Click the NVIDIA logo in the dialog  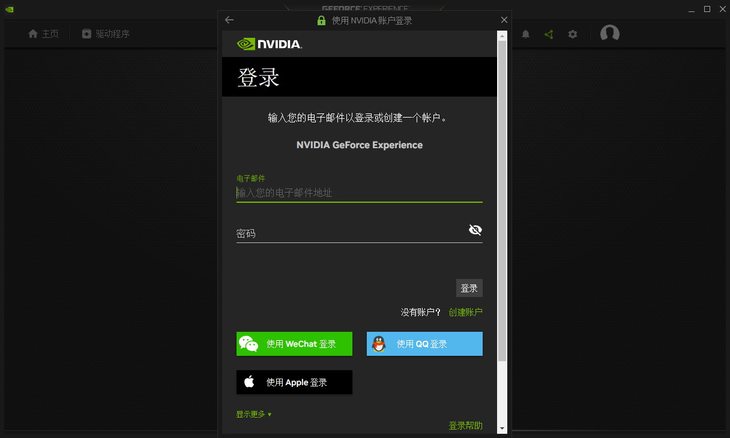click(269, 44)
